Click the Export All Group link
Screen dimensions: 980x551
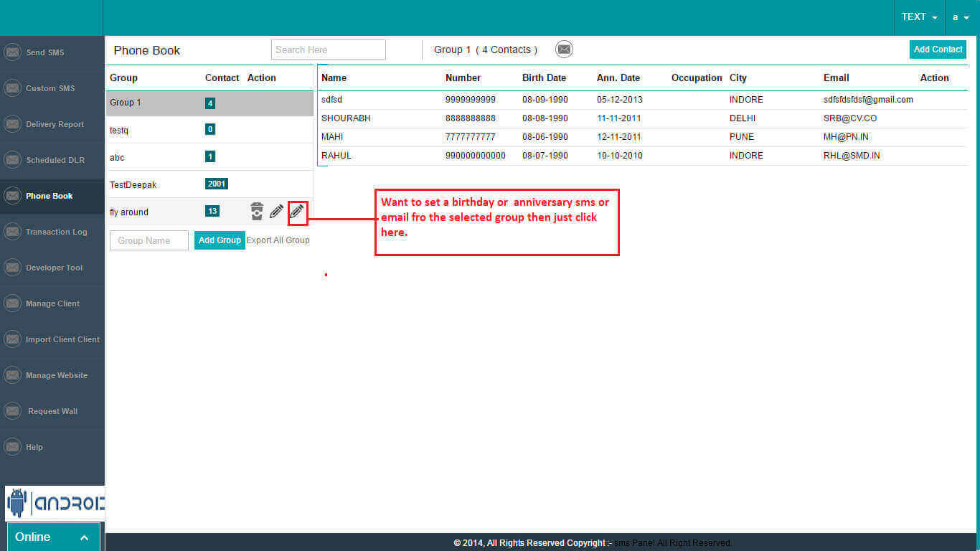(x=278, y=240)
